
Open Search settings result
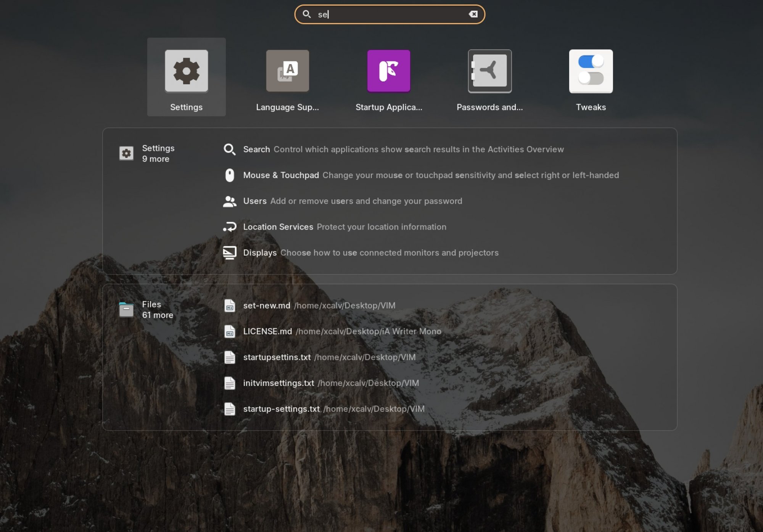403,149
